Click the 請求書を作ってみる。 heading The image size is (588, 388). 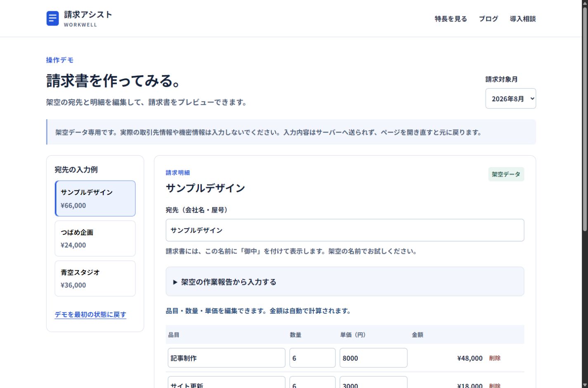coord(113,81)
